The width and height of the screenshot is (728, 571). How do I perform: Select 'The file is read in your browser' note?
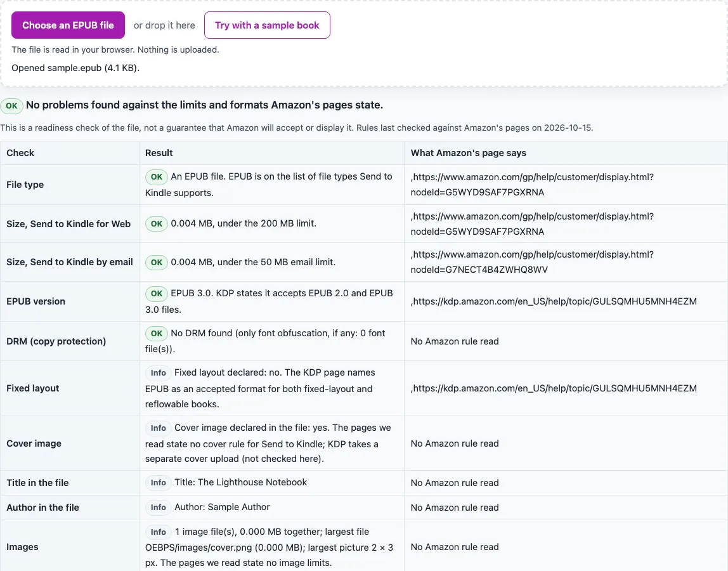click(x=115, y=49)
